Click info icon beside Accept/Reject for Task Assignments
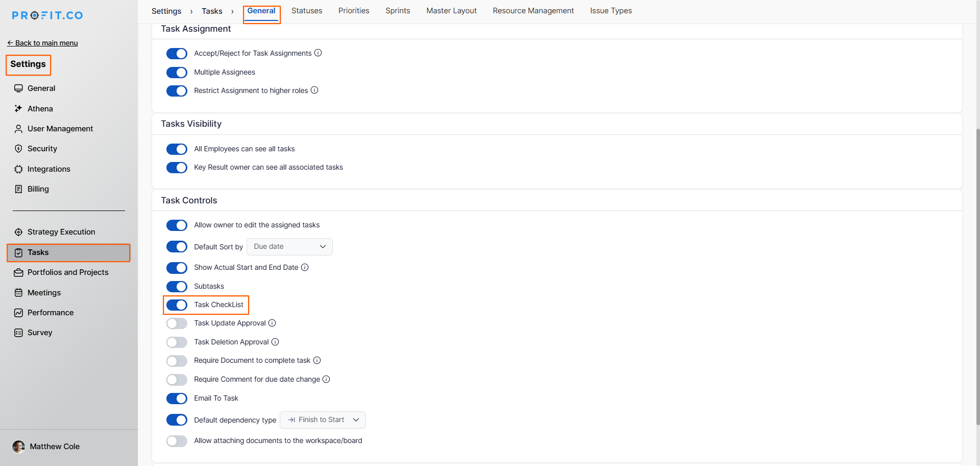980x466 pixels. click(318, 53)
